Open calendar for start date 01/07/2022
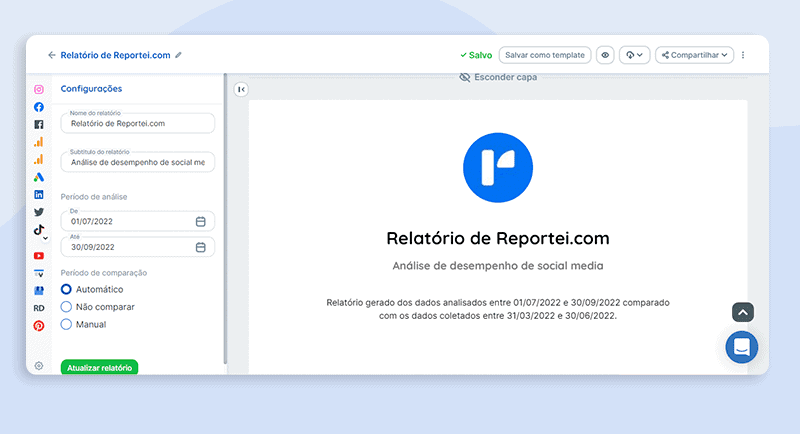Image resolution: width=800 pixels, height=434 pixels. tap(201, 221)
